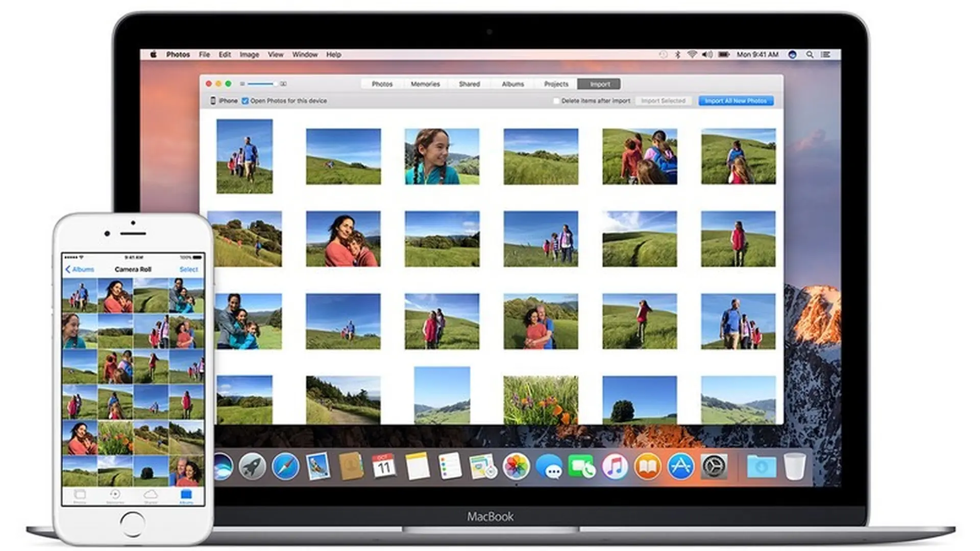The width and height of the screenshot is (980, 551).
Task: Tap the iPhone home button
Action: click(x=133, y=523)
